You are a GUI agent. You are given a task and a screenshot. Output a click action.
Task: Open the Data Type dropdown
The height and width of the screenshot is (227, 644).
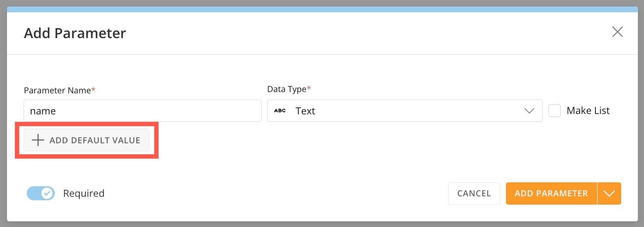[405, 110]
